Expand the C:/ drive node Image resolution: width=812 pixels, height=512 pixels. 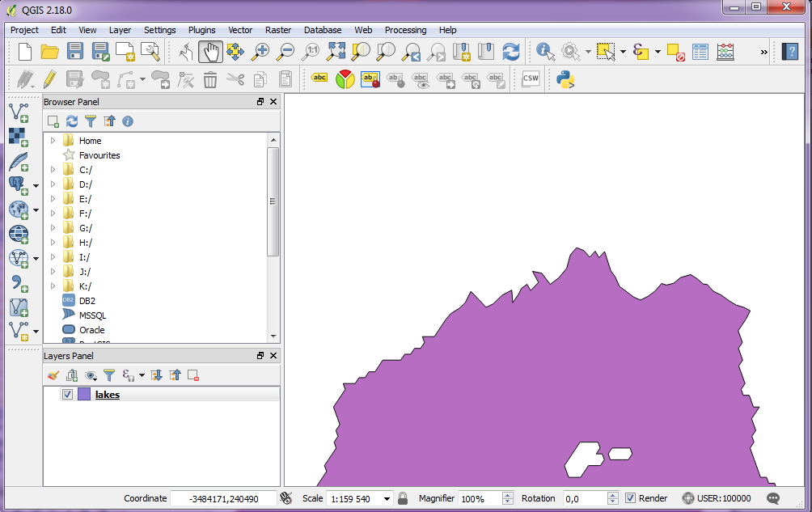click(53, 169)
